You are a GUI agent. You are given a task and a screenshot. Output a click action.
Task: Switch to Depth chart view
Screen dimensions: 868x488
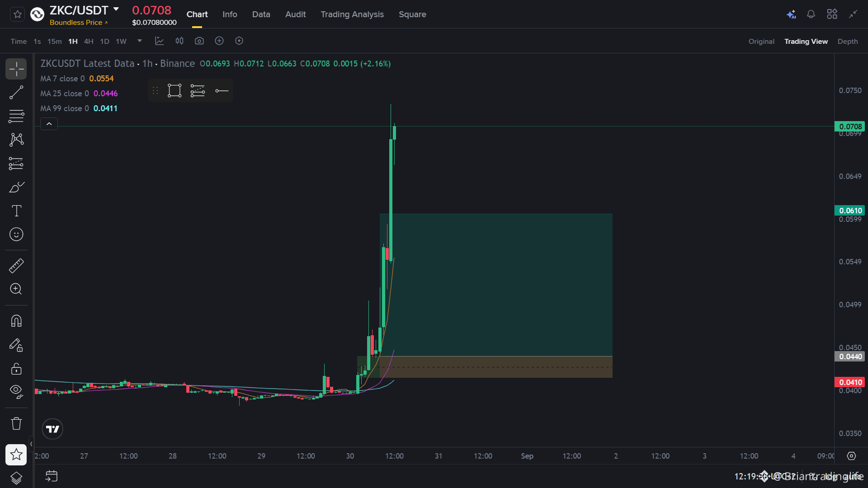point(848,42)
